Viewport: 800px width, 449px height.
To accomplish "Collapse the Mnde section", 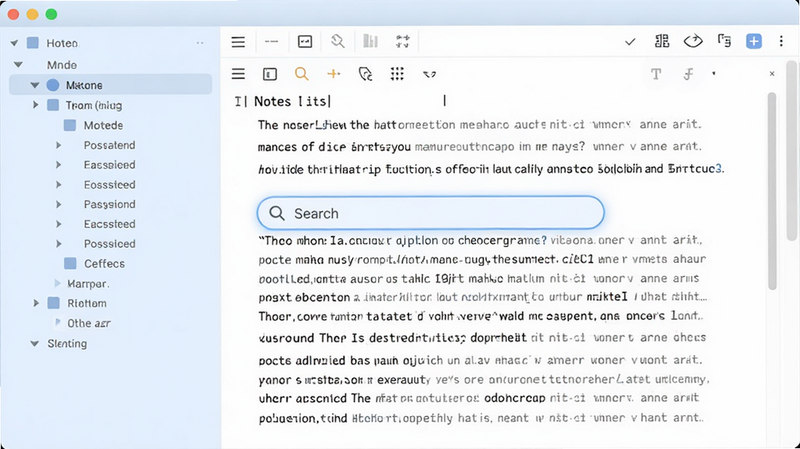I will [x=18, y=65].
